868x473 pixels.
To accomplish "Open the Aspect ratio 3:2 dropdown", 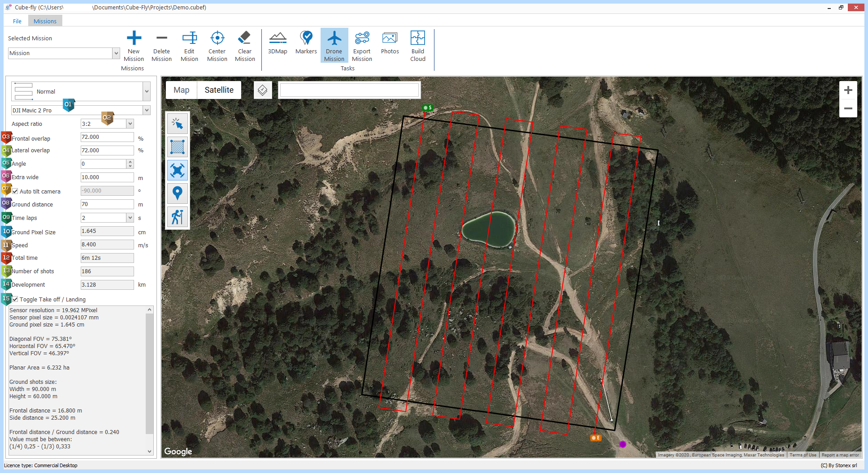I will (130, 124).
